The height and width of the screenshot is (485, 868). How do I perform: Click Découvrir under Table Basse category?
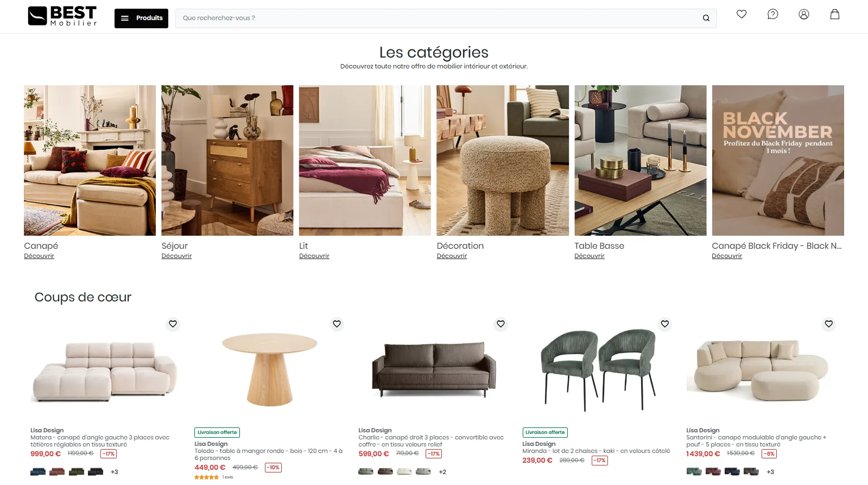590,256
